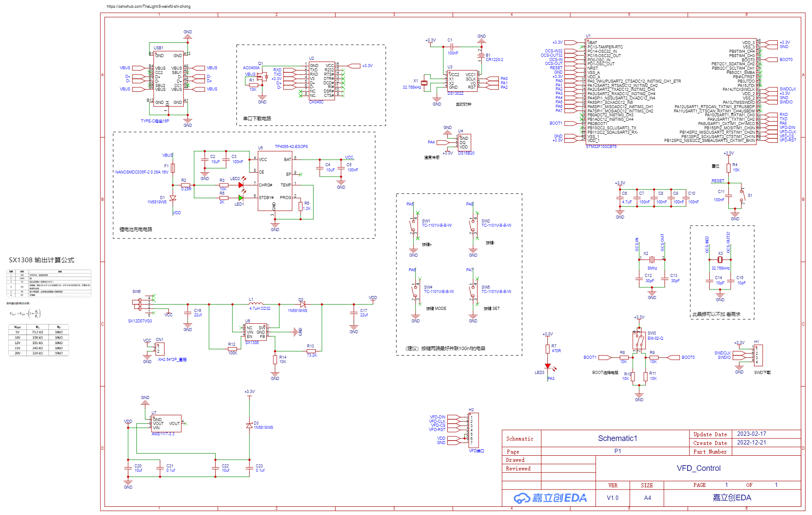Click the red LED3 symbol
This screenshot has width=812, height=515.
(548, 366)
